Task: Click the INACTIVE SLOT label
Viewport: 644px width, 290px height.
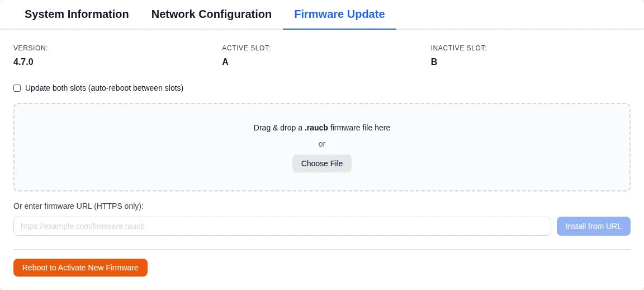Action: coord(459,48)
